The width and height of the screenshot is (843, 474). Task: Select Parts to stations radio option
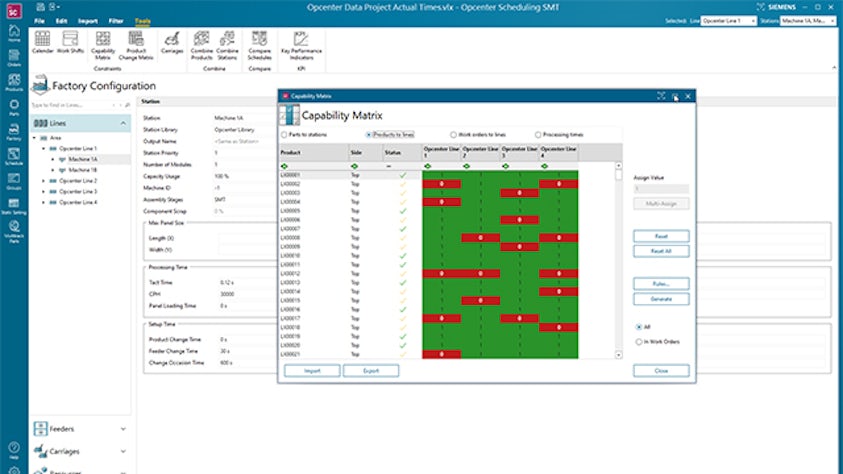pos(284,135)
